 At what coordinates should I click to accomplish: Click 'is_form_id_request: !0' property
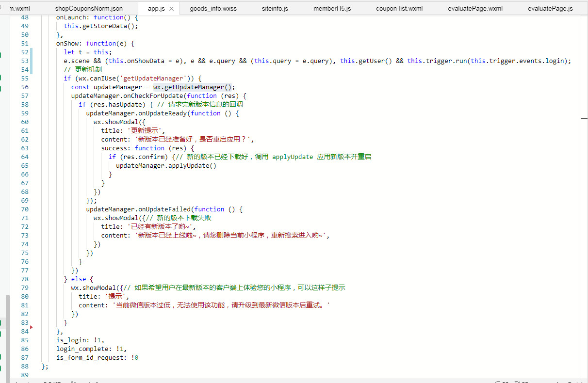click(x=97, y=357)
